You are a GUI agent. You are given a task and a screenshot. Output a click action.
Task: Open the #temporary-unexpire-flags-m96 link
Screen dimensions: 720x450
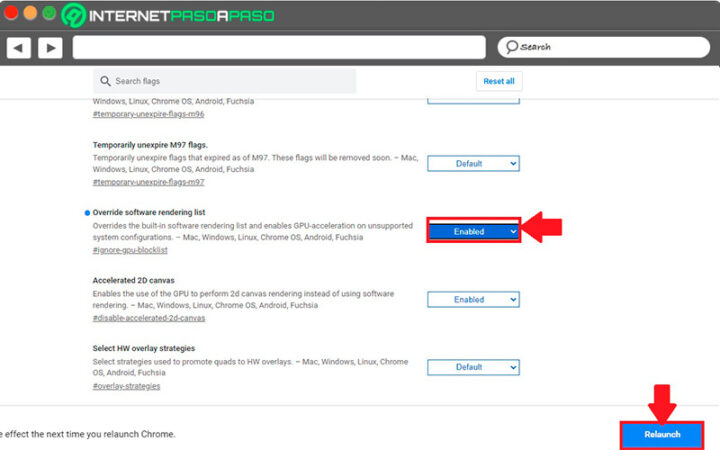[148, 114]
